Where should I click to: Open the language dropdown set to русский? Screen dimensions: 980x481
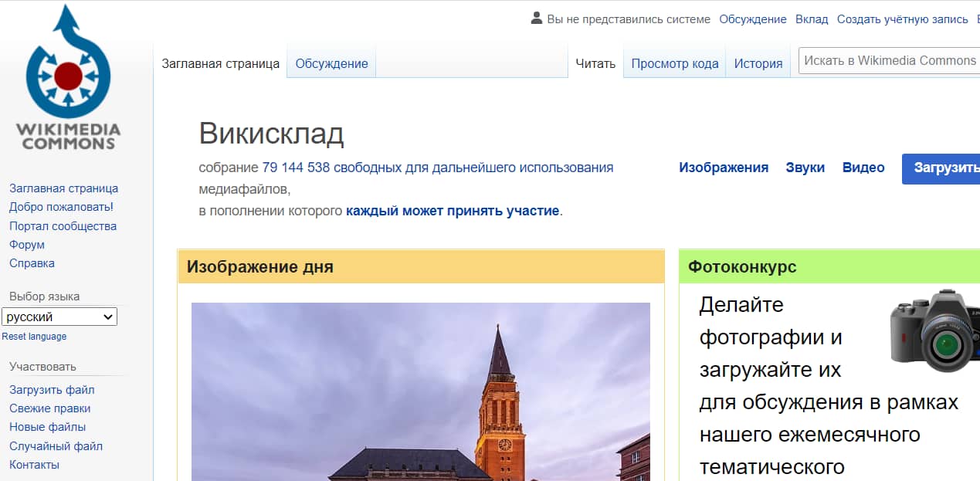pyautogui.click(x=59, y=317)
